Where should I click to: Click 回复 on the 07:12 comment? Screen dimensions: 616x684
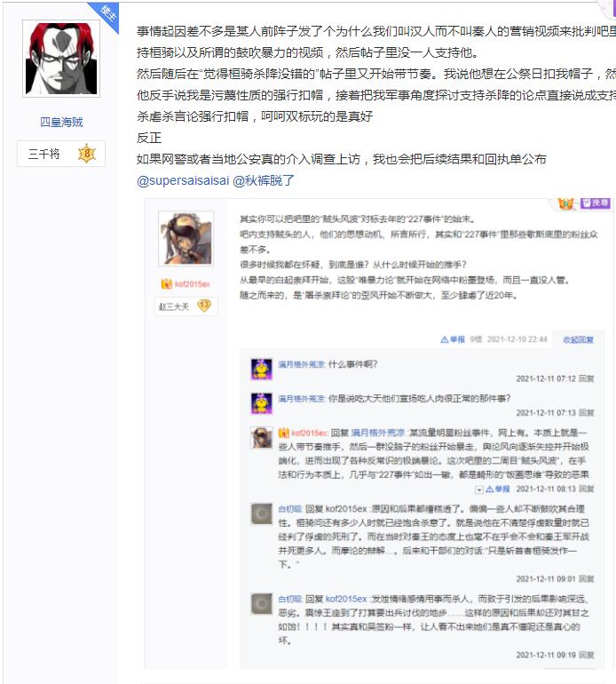(587, 378)
